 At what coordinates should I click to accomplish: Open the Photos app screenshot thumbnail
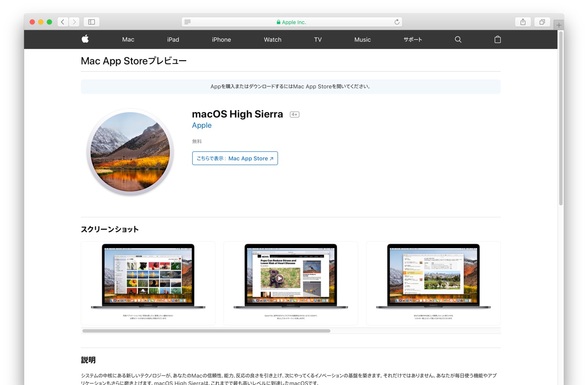click(x=148, y=283)
